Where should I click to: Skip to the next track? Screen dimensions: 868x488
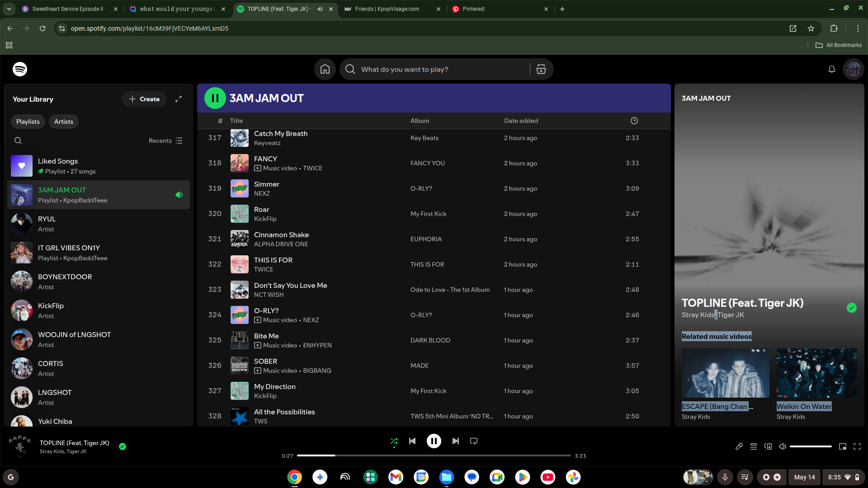coord(456,441)
